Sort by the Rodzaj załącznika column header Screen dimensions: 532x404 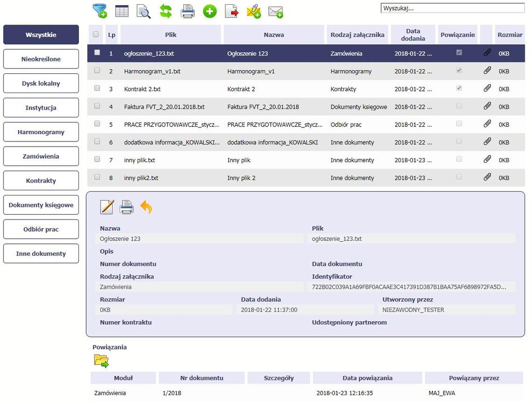tap(357, 35)
